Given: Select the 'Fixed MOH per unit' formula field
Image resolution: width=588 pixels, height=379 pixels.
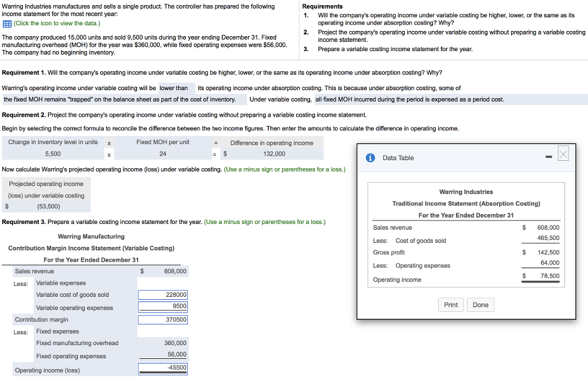Looking at the screenshot, I should click(163, 142).
